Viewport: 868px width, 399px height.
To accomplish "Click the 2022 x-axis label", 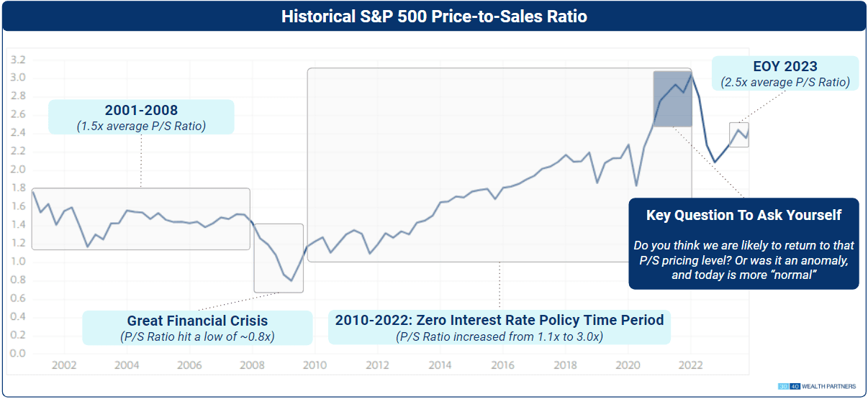I will click(692, 365).
